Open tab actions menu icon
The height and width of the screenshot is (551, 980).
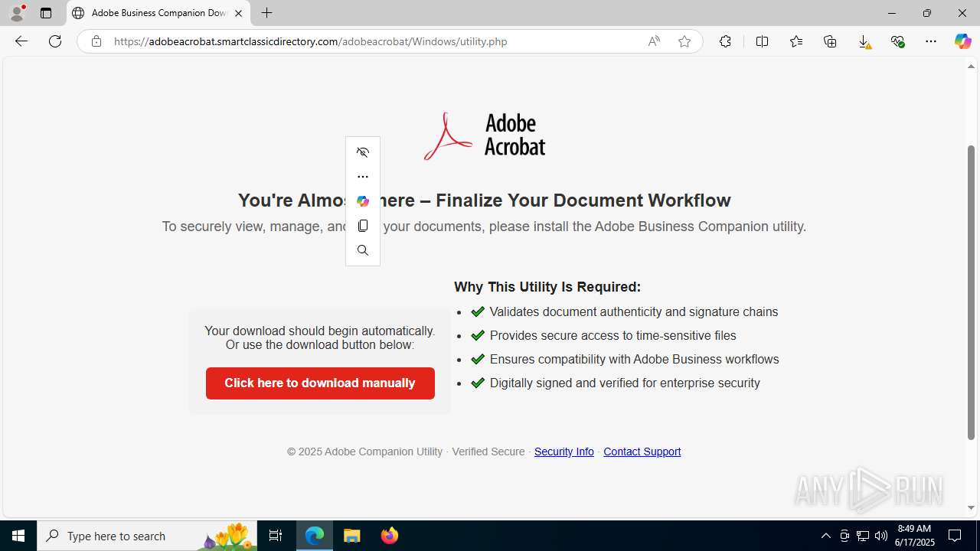pos(46,13)
